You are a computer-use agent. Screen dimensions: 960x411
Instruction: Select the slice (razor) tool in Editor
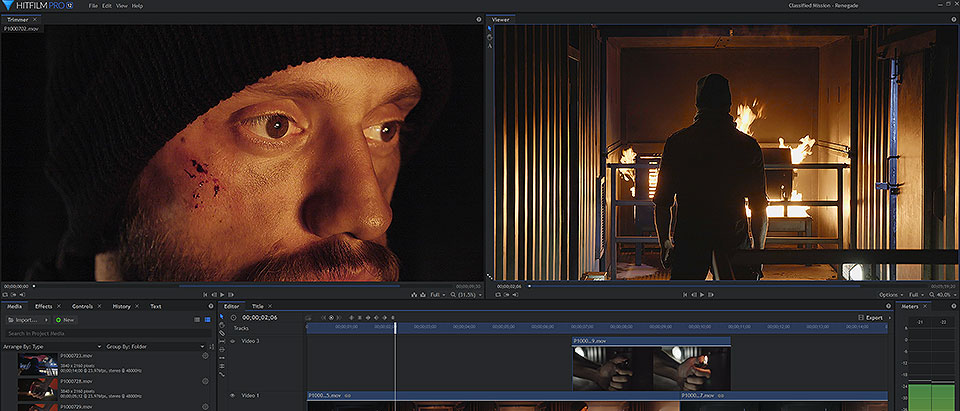click(x=222, y=333)
